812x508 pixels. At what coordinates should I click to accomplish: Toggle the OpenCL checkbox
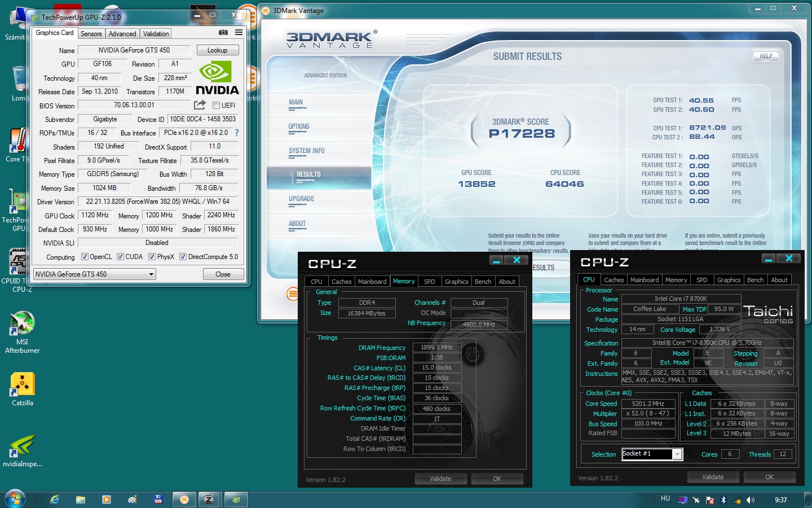click(x=85, y=256)
